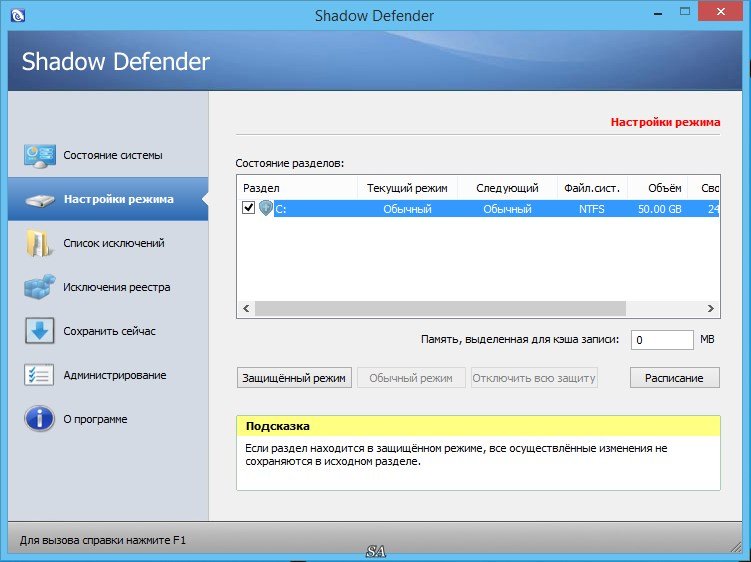The height and width of the screenshot is (562, 751).
Task: Click the mode settings drive icon
Action: click(x=39, y=200)
